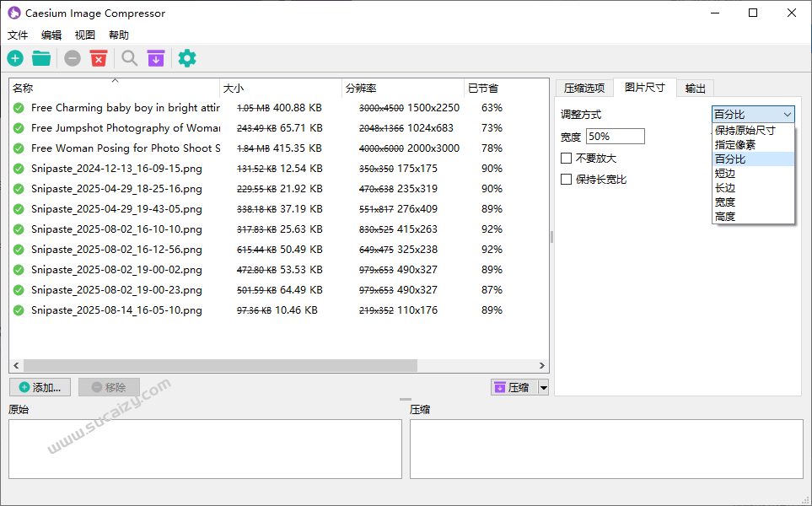
Task: Enable the 不要放大 checkbox
Action: point(567,159)
